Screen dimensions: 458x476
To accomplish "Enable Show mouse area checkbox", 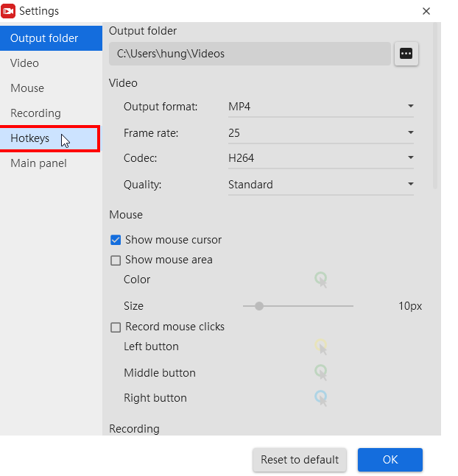I will [116, 260].
